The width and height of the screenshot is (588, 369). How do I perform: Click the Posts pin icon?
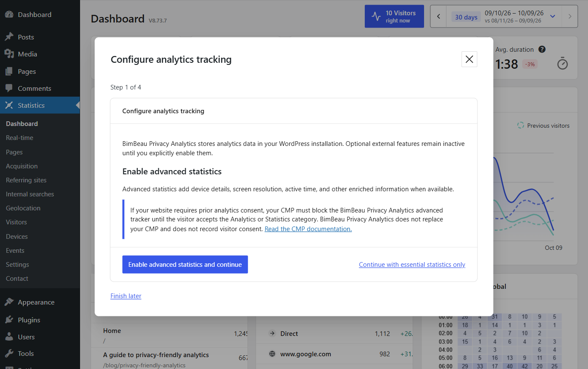[x=9, y=37]
